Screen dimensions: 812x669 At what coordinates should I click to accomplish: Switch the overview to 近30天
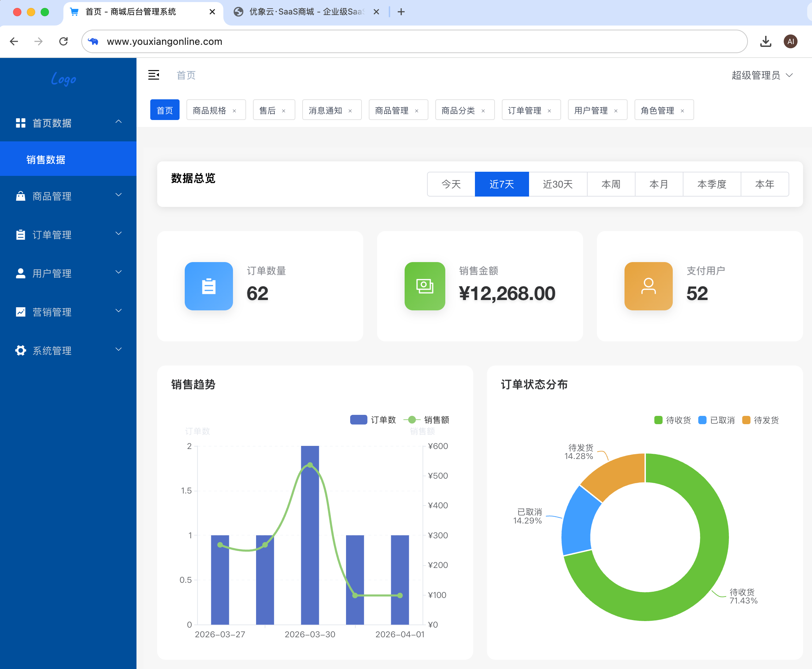click(x=557, y=184)
